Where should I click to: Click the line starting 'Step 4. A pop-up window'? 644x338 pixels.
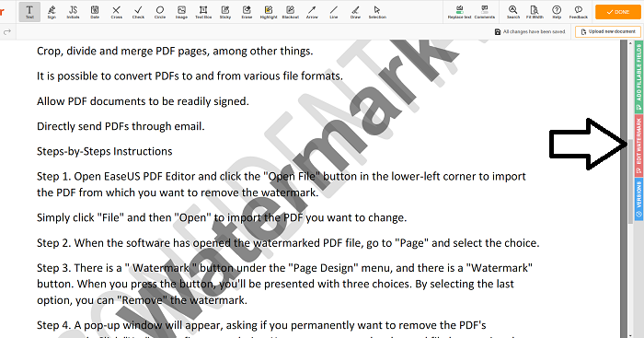261,325
